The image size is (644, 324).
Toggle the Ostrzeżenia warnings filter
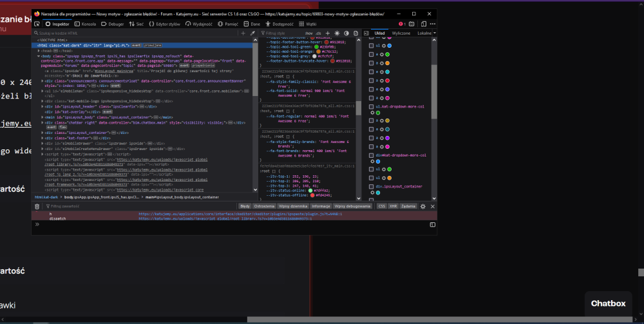[x=264, y=206]
